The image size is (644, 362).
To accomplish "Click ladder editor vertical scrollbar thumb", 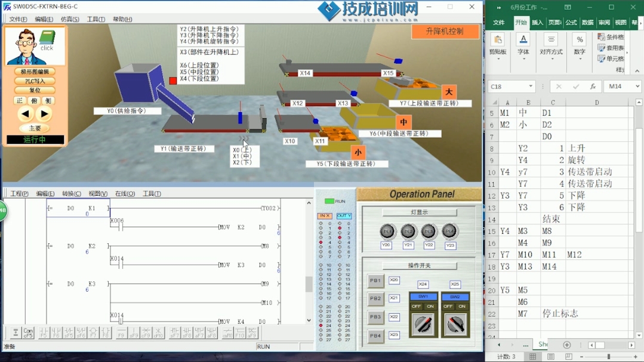I will 309,284.
